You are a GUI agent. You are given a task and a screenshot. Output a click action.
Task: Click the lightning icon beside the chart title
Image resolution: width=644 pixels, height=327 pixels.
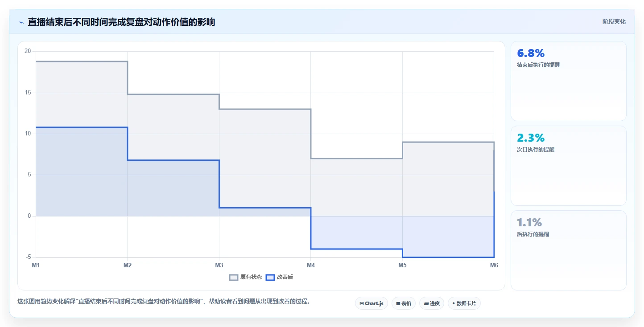(21, 22)
